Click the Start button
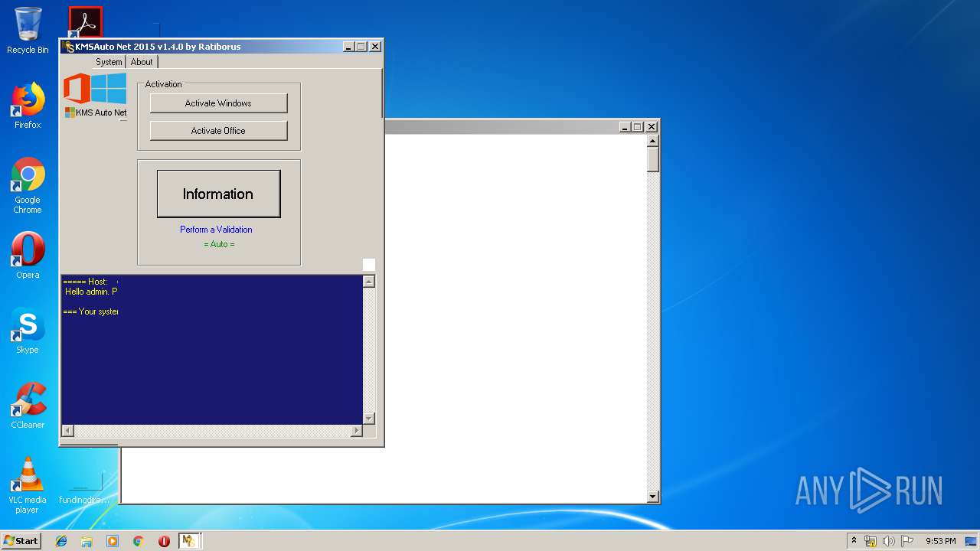Viewport: 980px width, 551px height. pyautogui.click(x=21, y=541)
